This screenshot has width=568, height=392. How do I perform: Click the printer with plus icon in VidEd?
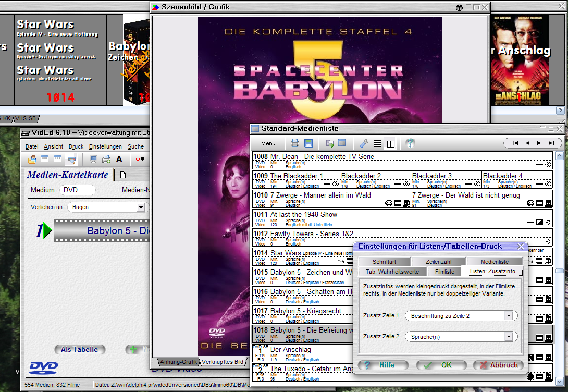(x=106, y=159)
